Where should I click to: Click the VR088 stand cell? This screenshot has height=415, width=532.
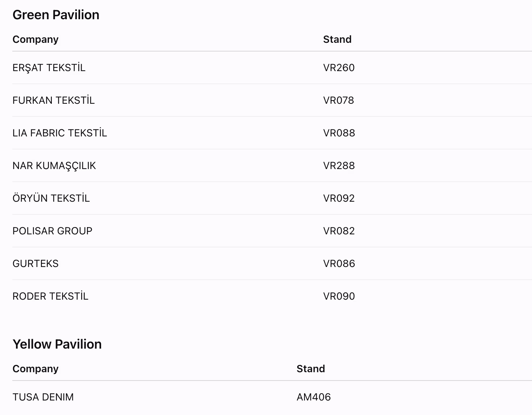339,133
